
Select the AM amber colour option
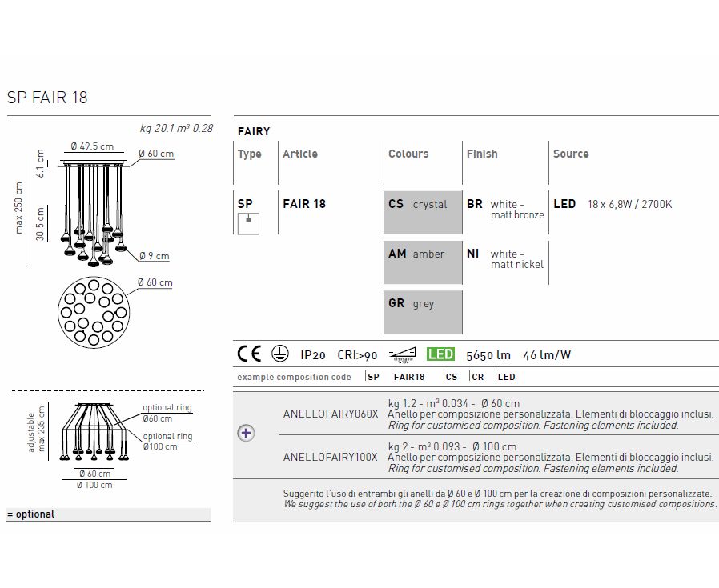point(423,262)
